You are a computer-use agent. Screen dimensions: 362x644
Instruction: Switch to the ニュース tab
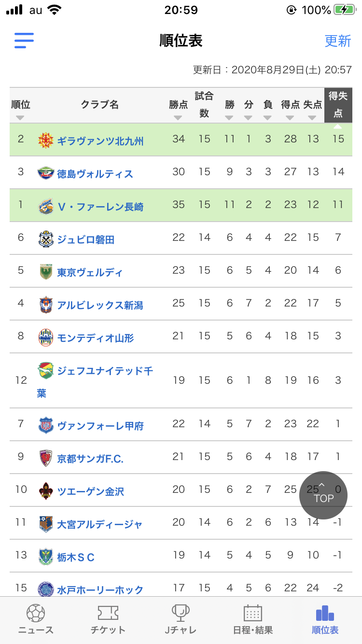tap(36, 619)
